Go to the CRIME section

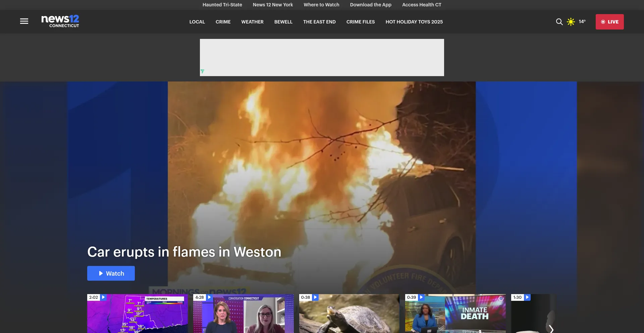pos(223,22)
